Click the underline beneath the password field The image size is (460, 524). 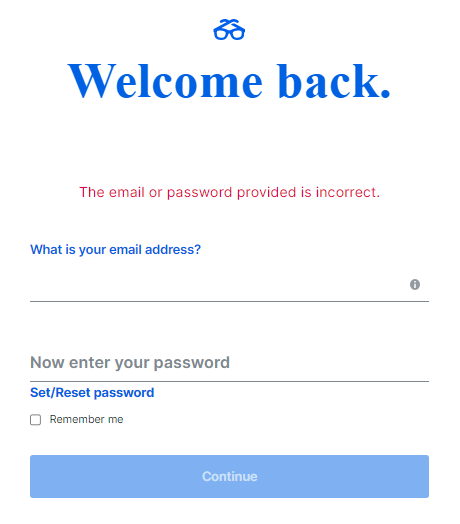[229, 381]
